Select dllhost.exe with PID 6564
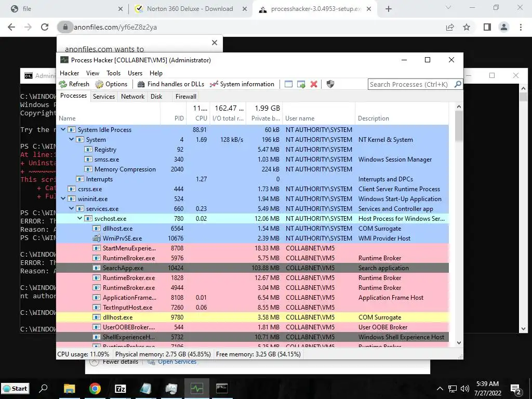 pyautogui.click(x=252, y=229)
